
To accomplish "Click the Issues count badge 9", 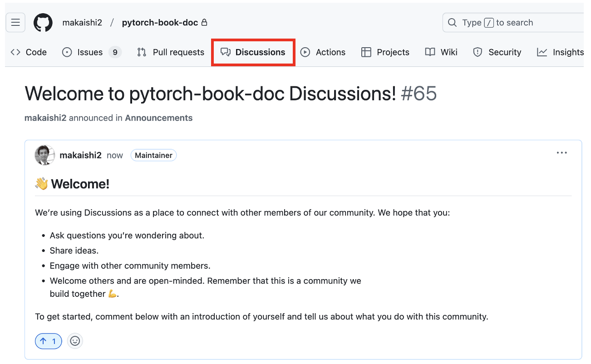I will [x=115, y=52].
